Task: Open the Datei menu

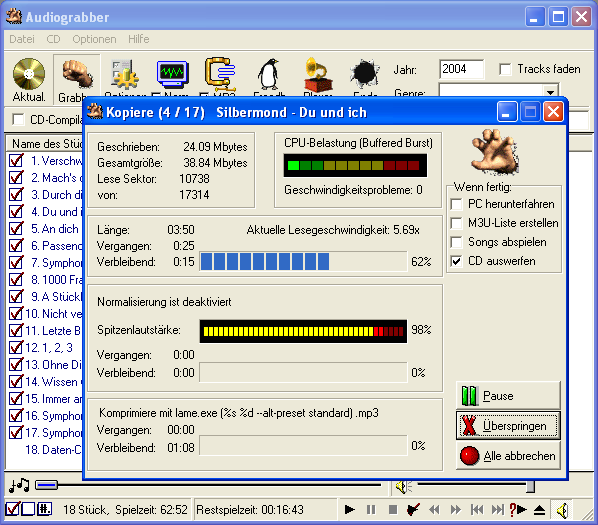Action: pos(21,39)
